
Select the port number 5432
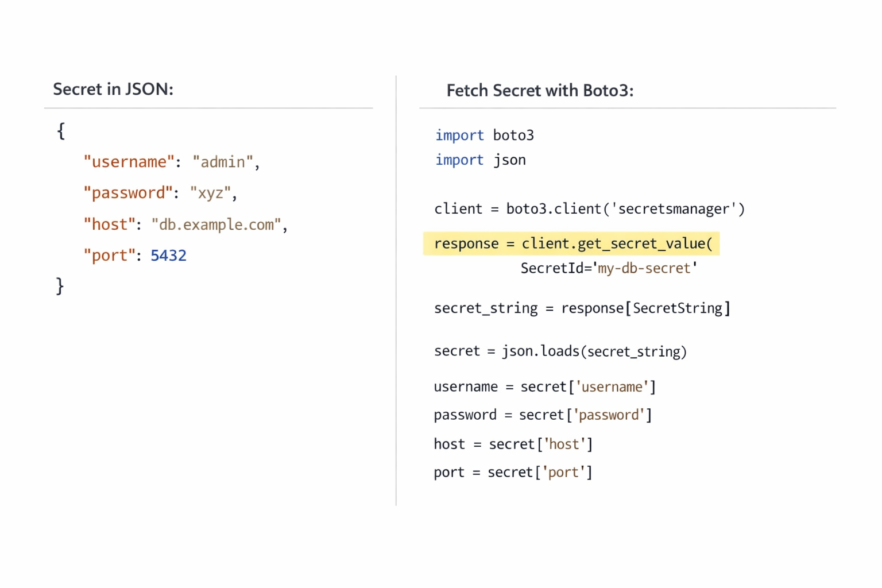[168, 256]
